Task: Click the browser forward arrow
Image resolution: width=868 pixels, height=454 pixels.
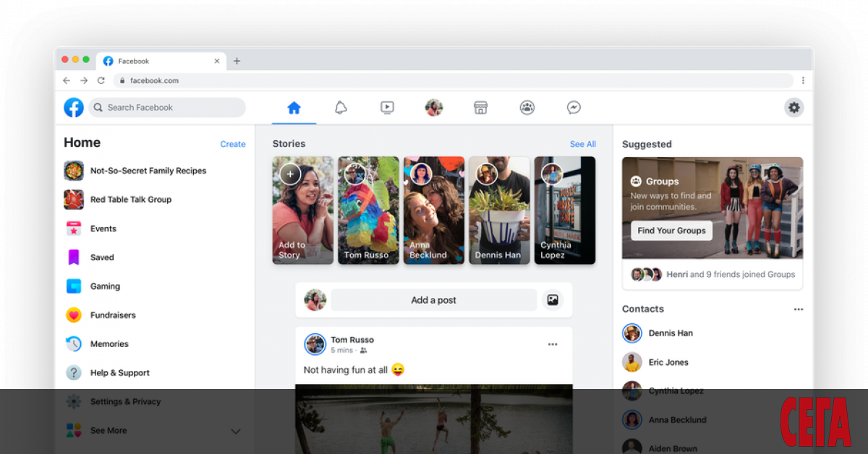Action: (x=84, y=81)
